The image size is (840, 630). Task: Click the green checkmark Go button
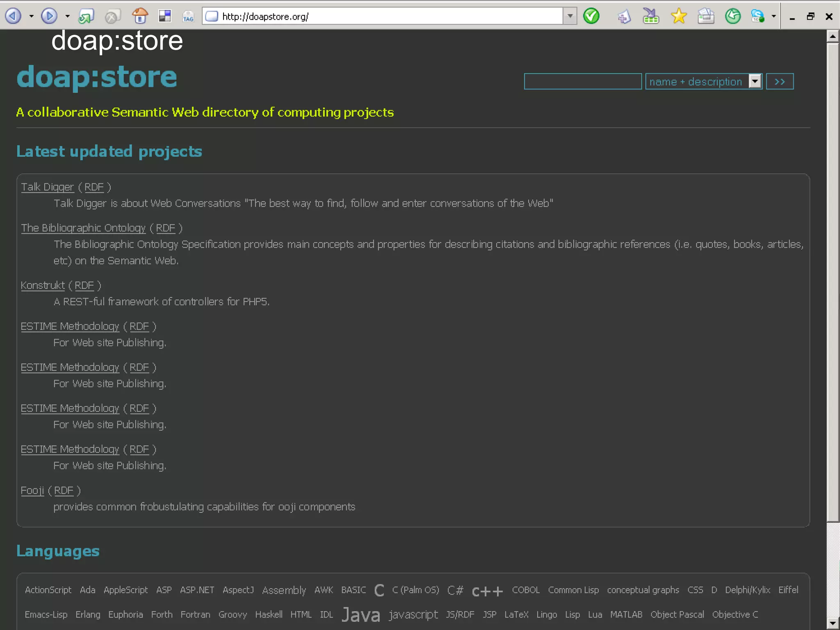pos(591,16)
